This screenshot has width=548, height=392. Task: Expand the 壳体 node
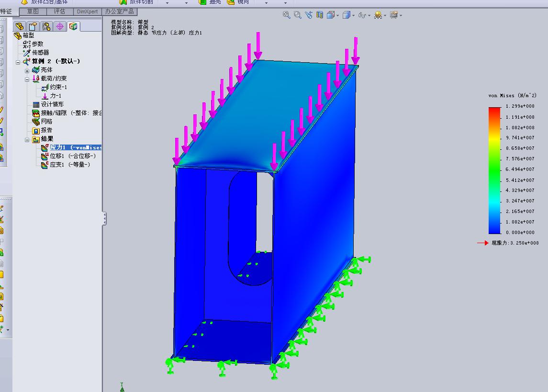click(27, 71)
